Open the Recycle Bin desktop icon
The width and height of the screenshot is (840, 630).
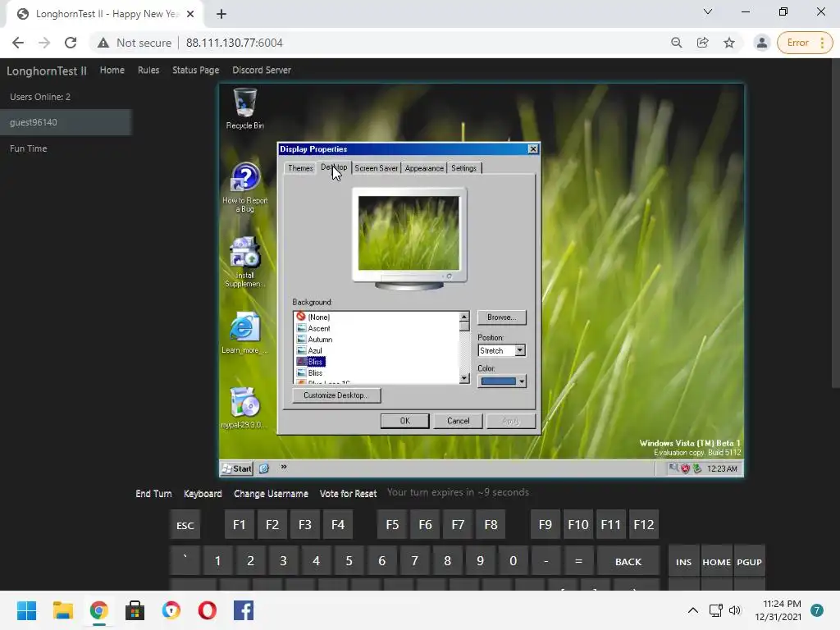click(244, 109)
